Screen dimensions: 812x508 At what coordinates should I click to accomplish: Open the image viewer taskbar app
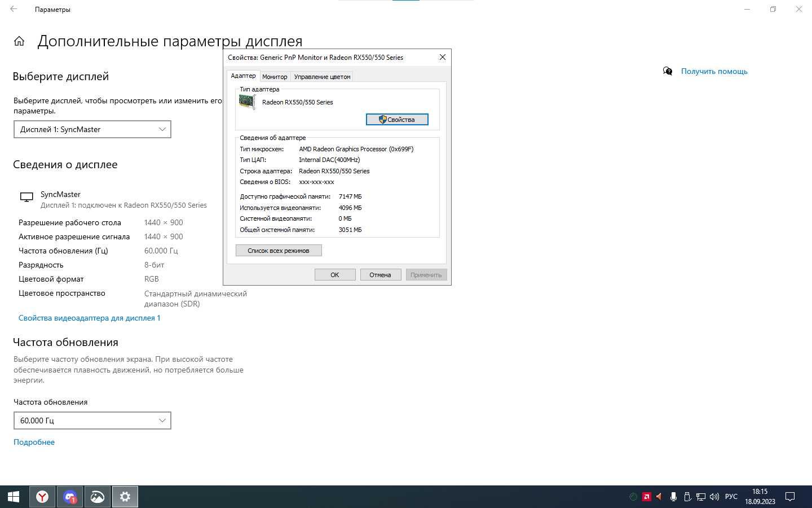coord(98,497)
